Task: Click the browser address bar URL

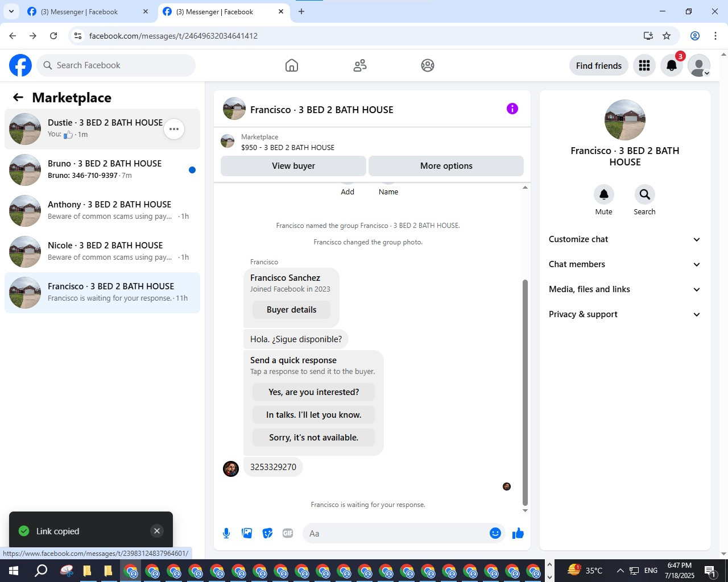Action: (173, 36)
